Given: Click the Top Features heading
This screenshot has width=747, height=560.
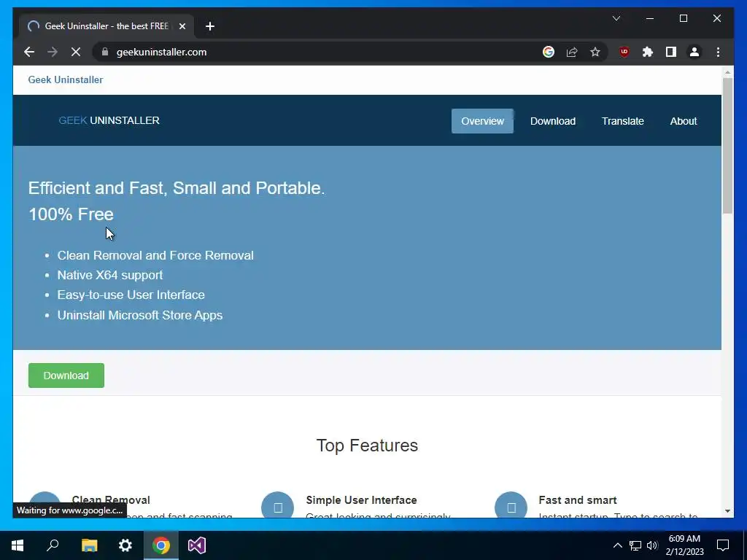Looking at the screenshot, I should pyautogui.click(x=367, y=446).
